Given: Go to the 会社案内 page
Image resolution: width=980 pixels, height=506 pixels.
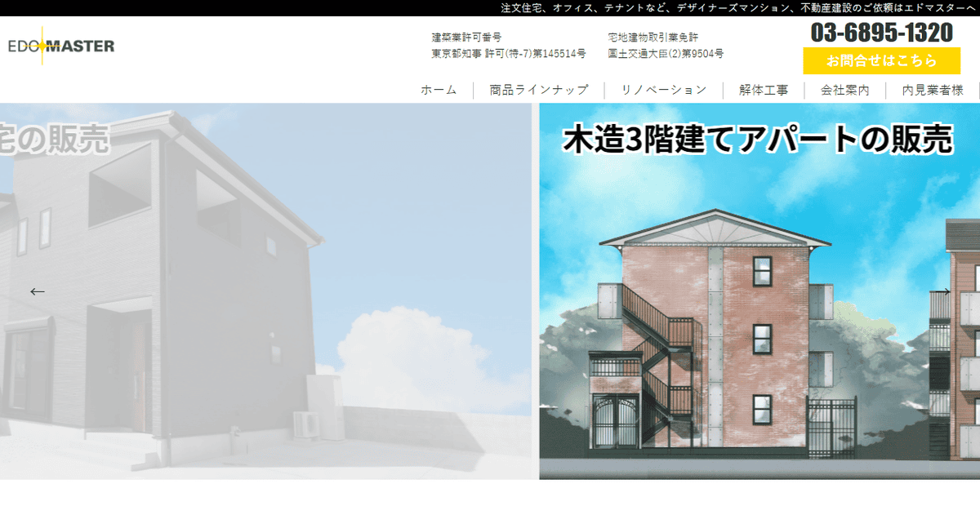Looking at the screenshot, I should pos(847,91).
